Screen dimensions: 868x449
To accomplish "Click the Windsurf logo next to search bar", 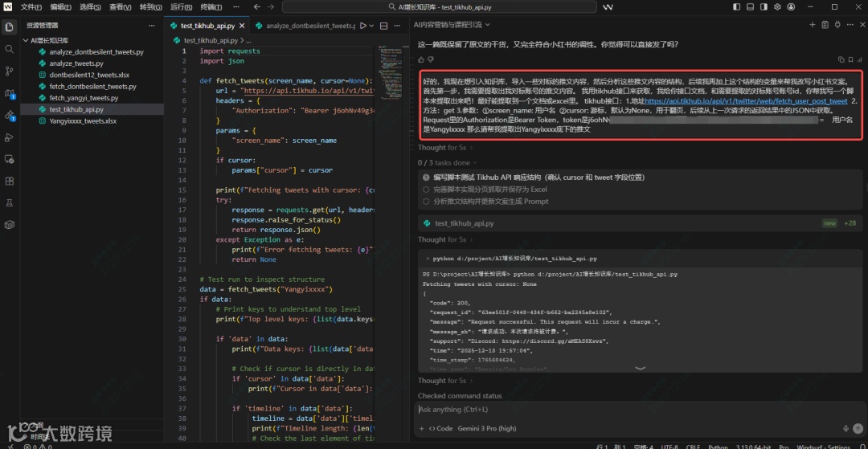I will coord(608,7).
